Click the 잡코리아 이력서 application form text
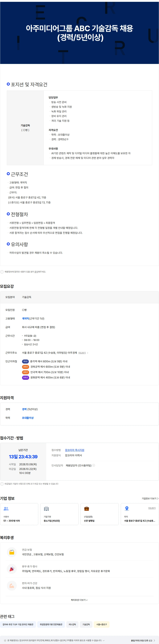 (74, 455)
